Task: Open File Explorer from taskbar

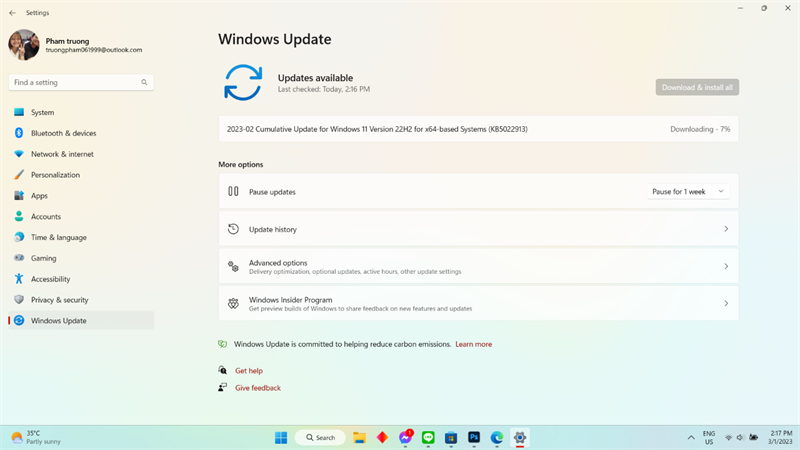Action: [359, 438]
